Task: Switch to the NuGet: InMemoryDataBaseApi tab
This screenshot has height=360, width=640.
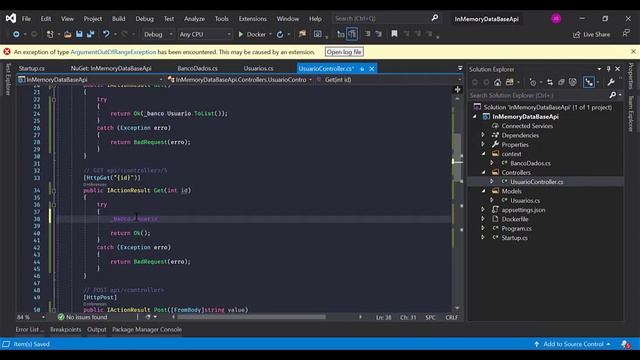Action: click(x=111, y=69)
